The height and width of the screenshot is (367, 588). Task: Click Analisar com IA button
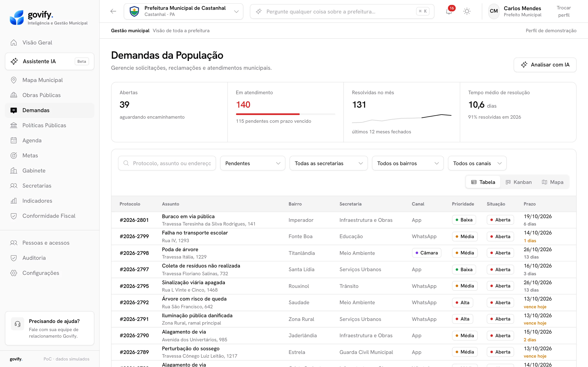tap(545, 65)
